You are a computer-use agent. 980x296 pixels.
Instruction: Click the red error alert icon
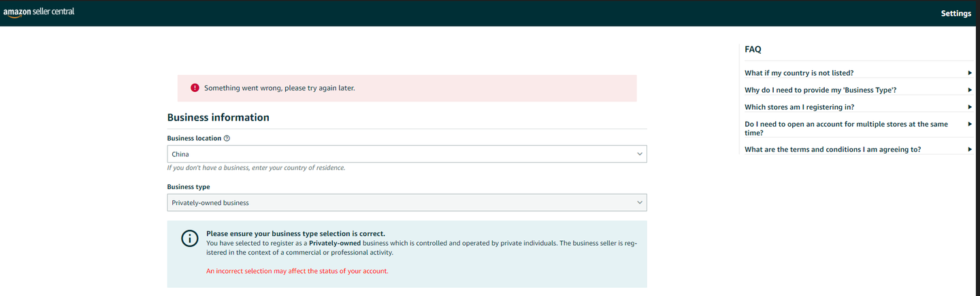tap(195, 88)
